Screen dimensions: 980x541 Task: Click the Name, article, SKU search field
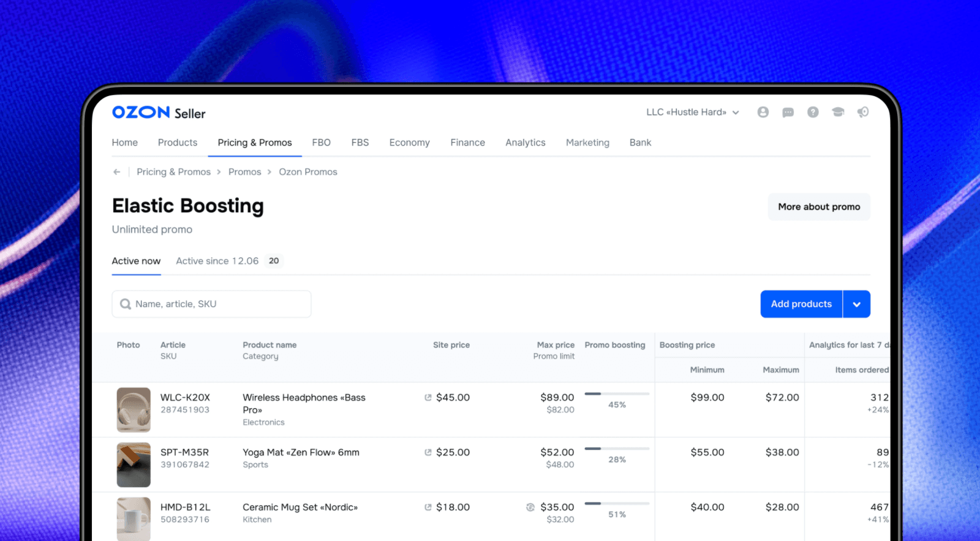pos(211,304)
